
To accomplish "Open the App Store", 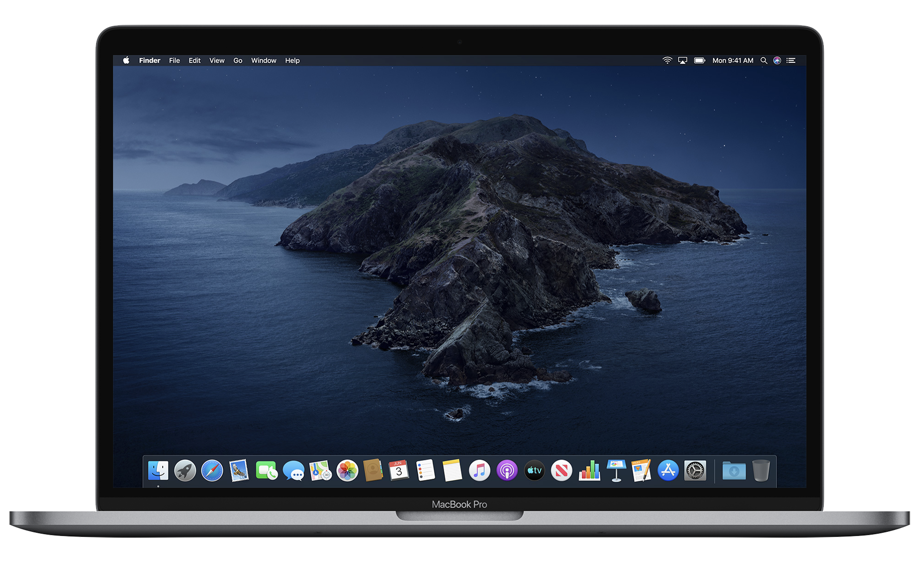I will pyautogui.click(x=668, y=471).
